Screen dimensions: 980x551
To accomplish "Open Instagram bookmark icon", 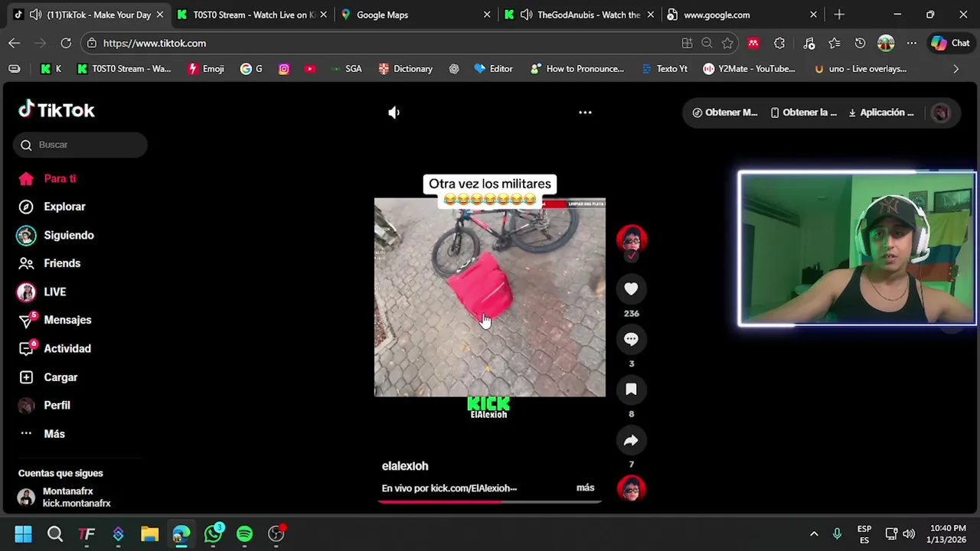I will (284, 69).
